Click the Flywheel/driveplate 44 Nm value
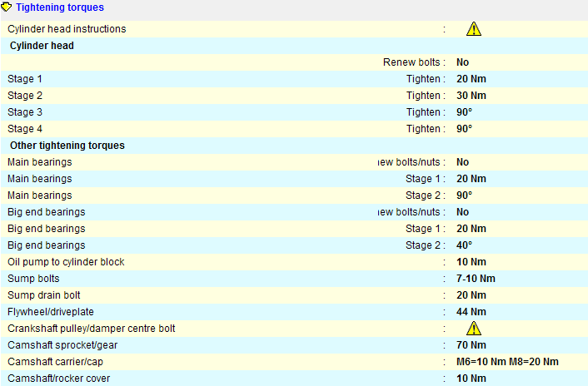The image size is (588, 386). point(471,312)
